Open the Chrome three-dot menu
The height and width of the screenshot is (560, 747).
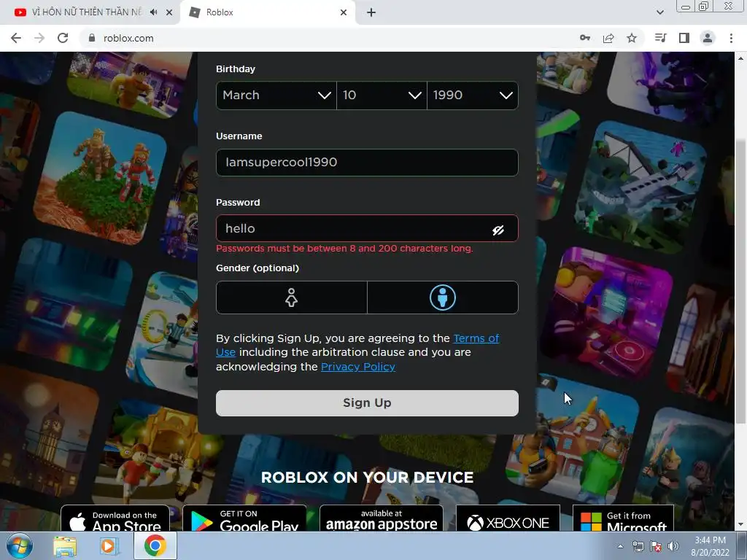point(731,38)
